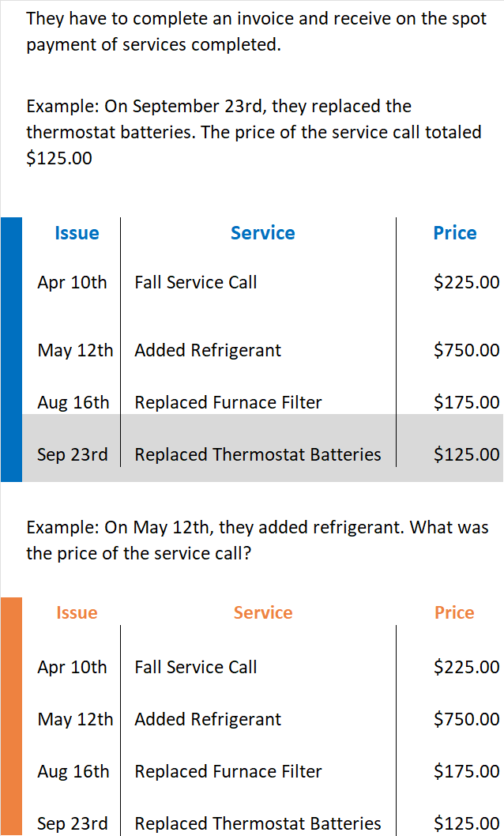
Task: Click "Replaced Furnace Filter" in the orange table
Action: 228,771
